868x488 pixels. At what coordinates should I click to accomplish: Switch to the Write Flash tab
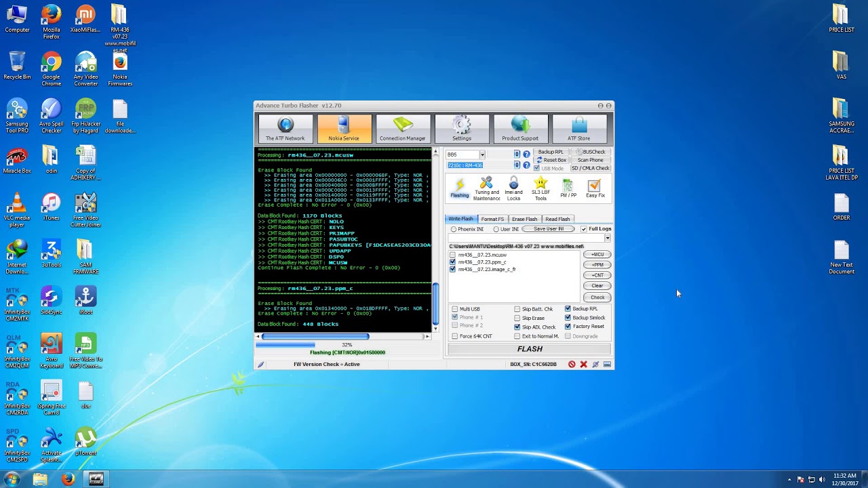(461, 219)
